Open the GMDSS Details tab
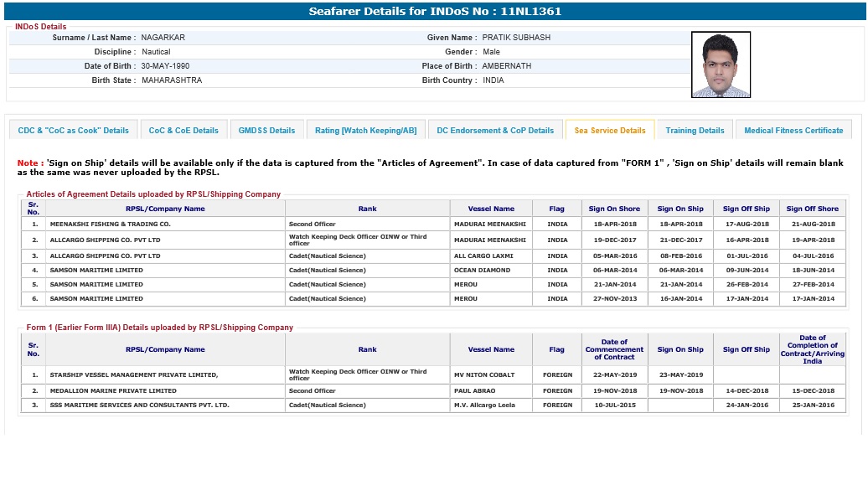Screen dimensions: 868x501 click(266, 131)
